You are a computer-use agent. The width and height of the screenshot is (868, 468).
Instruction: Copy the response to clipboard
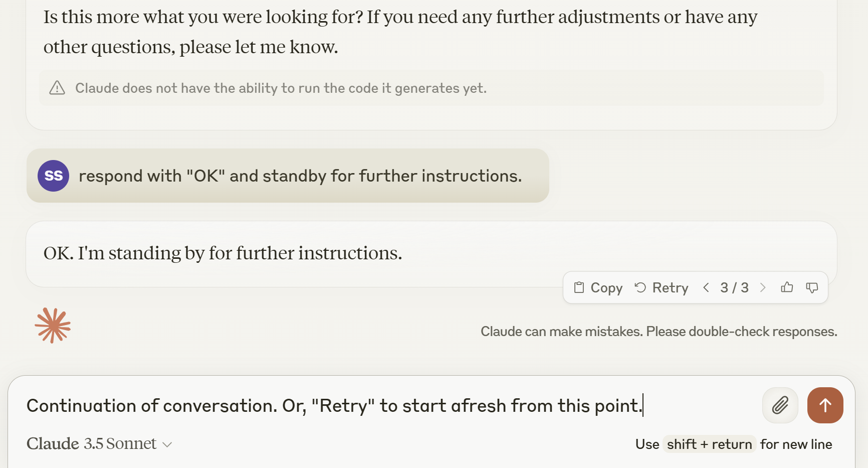coord(598,287)
